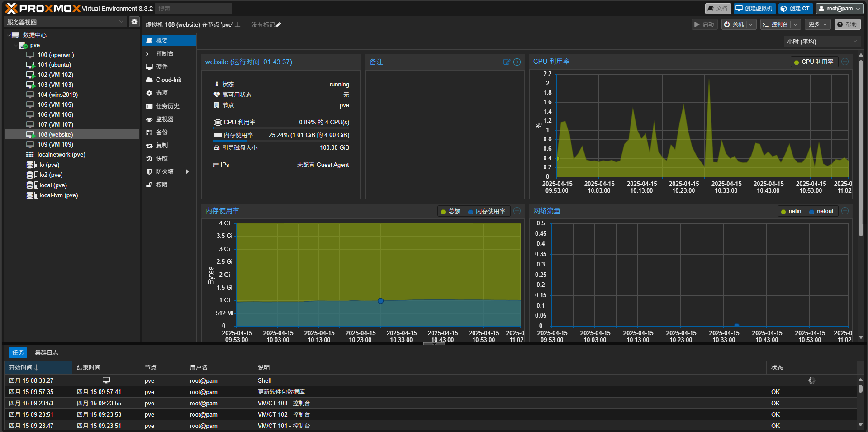Click the 搜索 search input field

(x=194, y=9)
